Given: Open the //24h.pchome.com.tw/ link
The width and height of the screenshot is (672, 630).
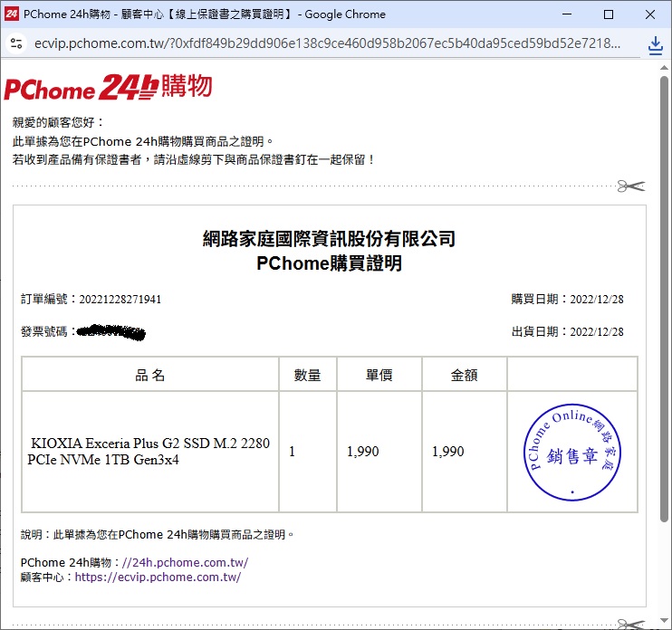Looking at the screenshot, I should click(185, 562).
